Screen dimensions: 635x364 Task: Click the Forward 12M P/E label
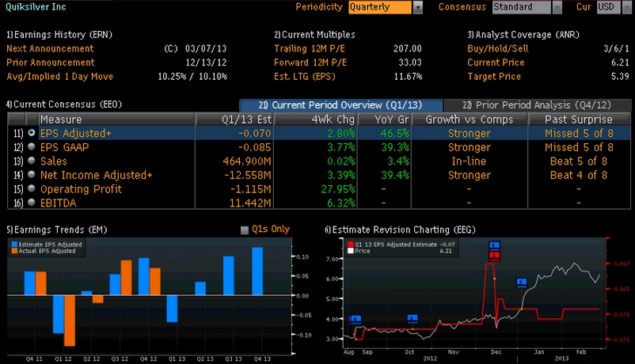click(x=310, y=63)
